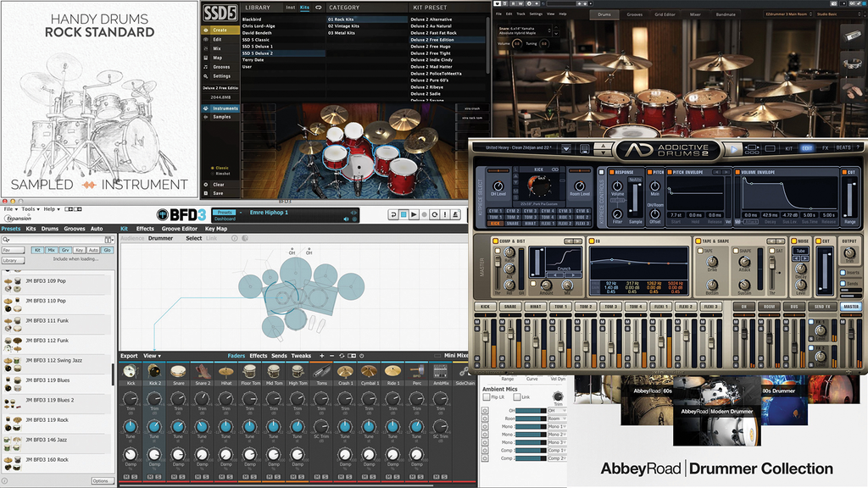Screen dimensions: 868x488
Task: Click the Samples icon in SSD5 sidebar
Action: click(x=220, y=117)
